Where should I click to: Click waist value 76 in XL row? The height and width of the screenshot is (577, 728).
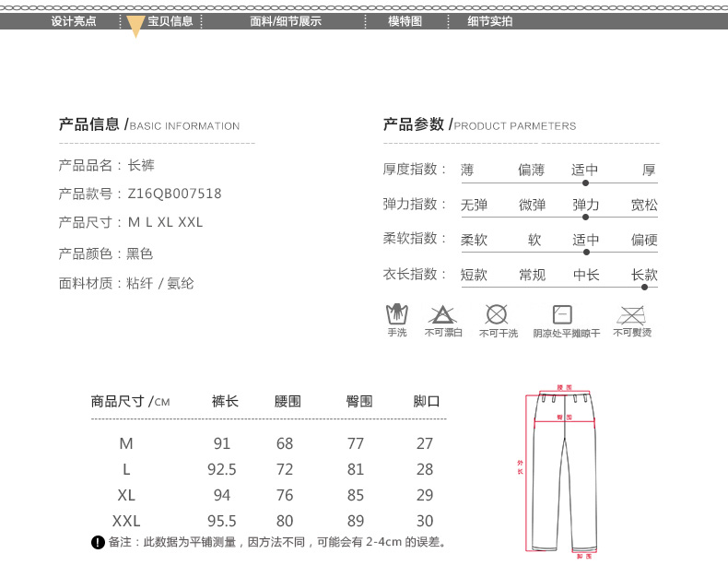point(285,495)
